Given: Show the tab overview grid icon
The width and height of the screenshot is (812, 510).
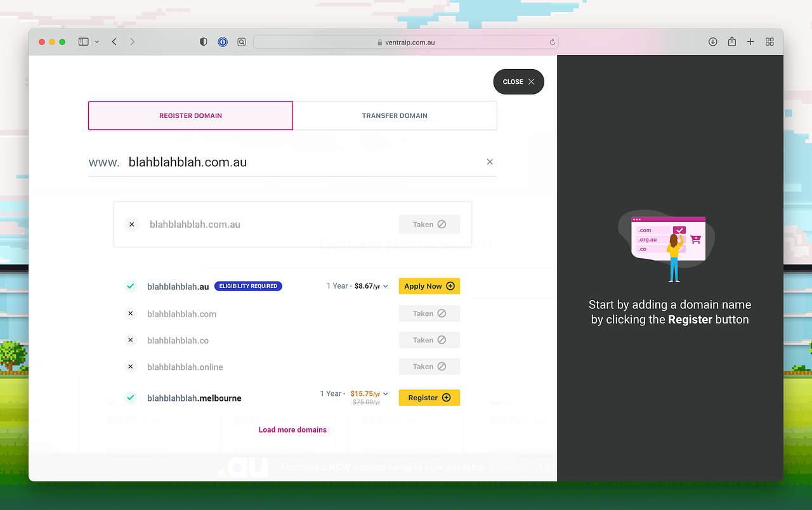Looking at the screenshot, I should (769, 42).
